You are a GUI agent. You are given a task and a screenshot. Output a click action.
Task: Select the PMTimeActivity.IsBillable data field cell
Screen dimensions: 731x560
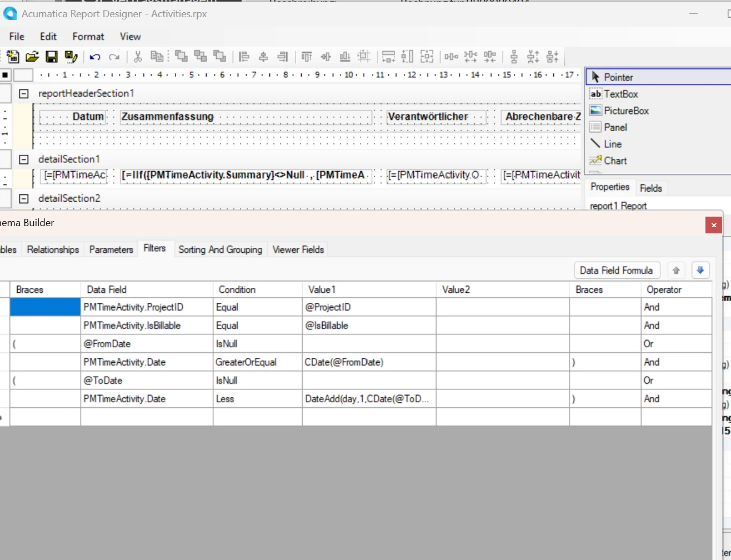tap(147, 326)
